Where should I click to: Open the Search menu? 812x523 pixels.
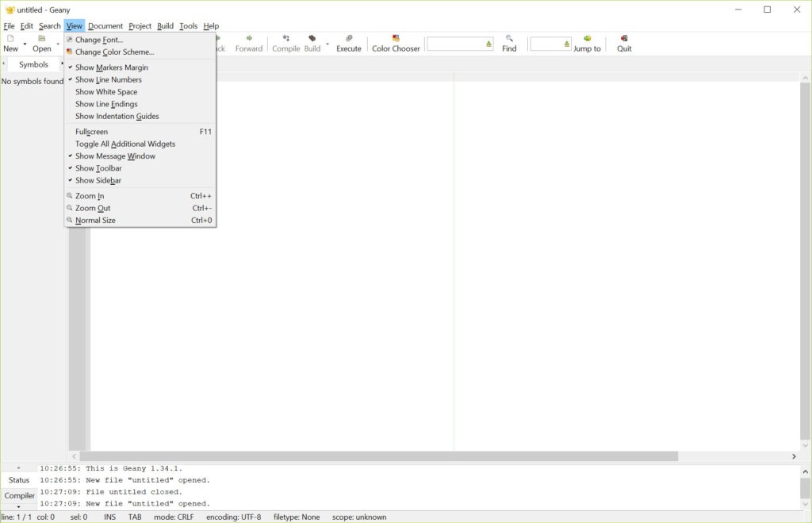click(50, 26)
